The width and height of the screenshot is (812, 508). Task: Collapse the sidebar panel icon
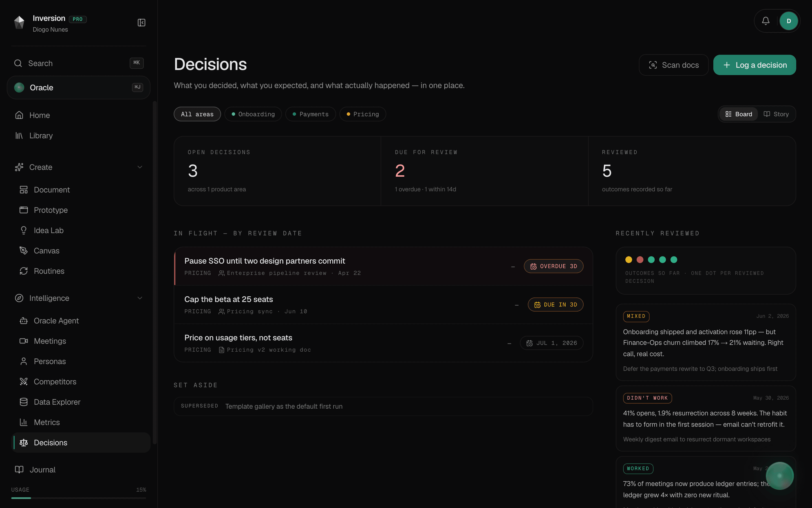click(x=141, y=23)
